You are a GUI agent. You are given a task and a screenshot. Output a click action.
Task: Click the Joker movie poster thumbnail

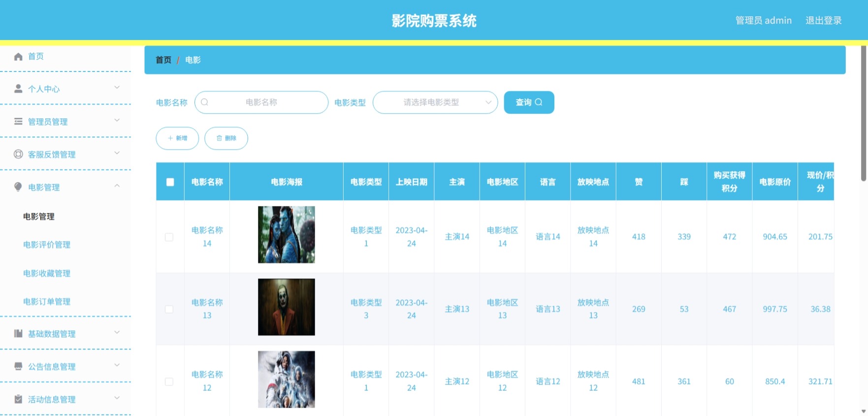(x=287, y=307)
